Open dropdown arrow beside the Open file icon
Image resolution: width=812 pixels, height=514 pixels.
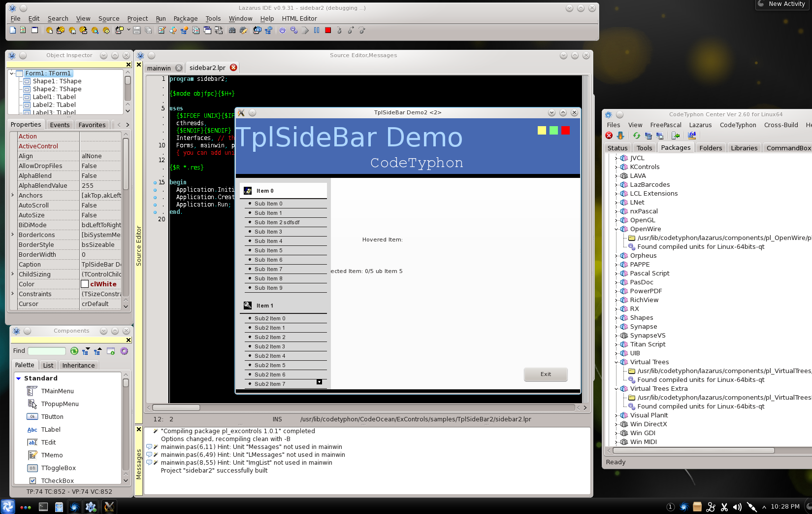tap(129, 30)
